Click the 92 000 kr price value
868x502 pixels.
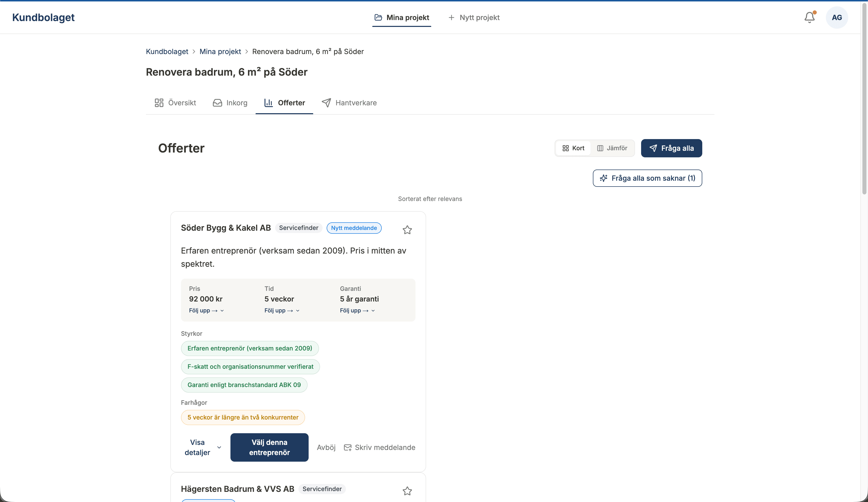click(206, 299)
